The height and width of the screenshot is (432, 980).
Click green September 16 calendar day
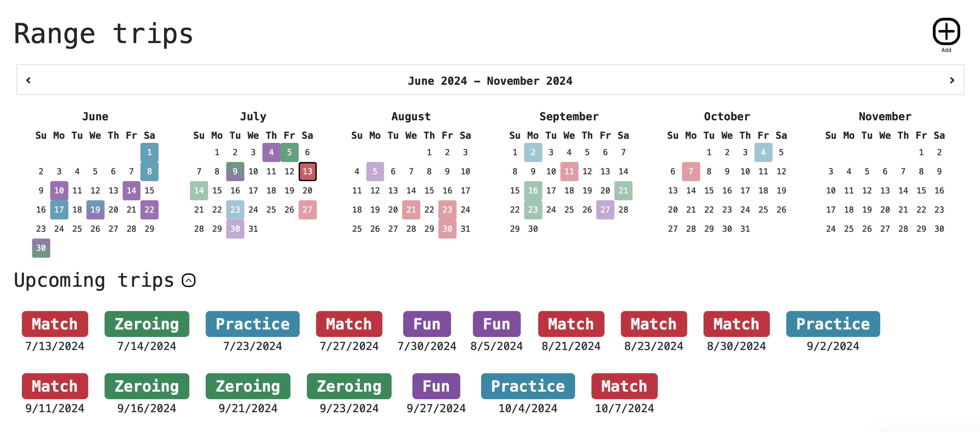click(x=533, y=191)
